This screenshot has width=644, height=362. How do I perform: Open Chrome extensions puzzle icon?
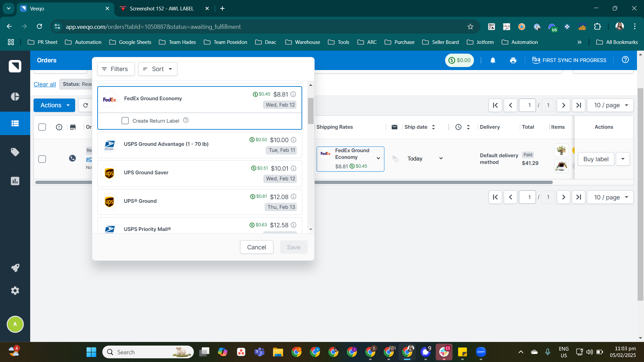[x=597, y=26]
